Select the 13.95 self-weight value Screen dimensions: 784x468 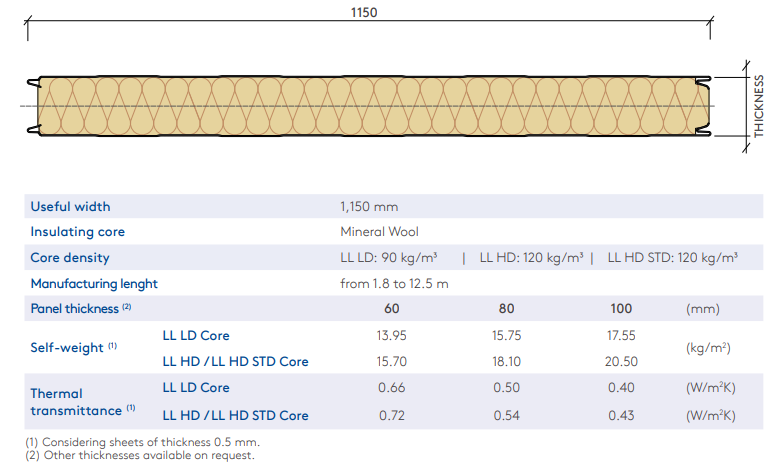click(x=391, y=336)
